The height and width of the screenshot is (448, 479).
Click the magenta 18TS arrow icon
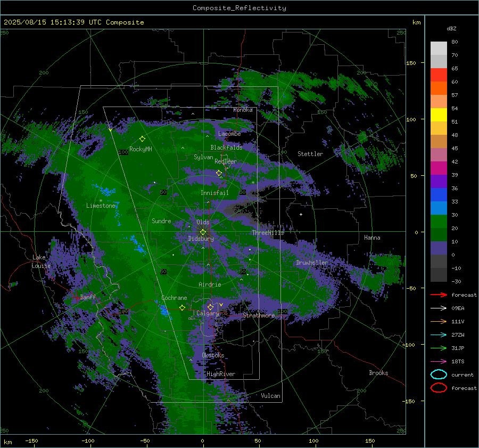439,362
